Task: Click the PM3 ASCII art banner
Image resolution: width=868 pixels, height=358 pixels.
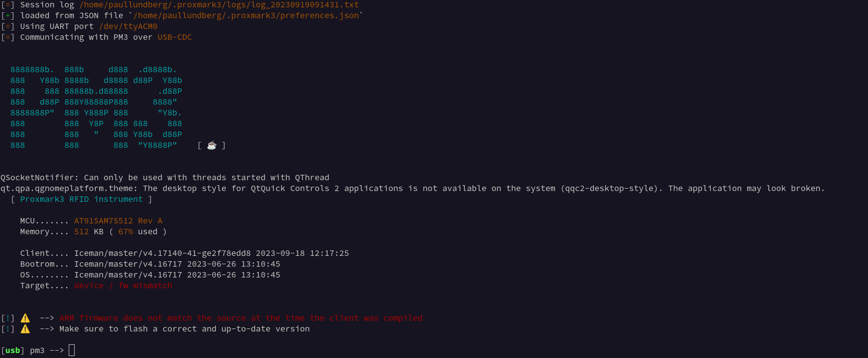Action: 96,108
